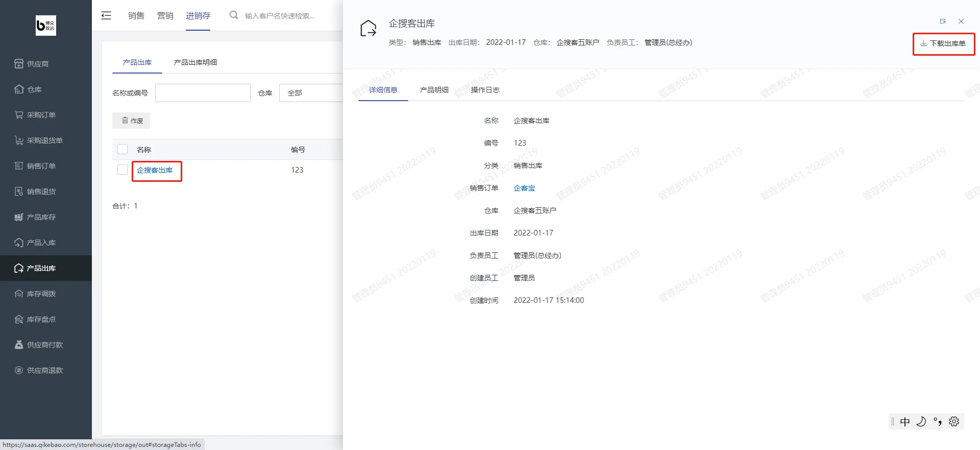This screenshot has height=450, width=980.
Task: Click 管理员(总经办) in 负责员工 detail row
Action: [x=537, y=255]
